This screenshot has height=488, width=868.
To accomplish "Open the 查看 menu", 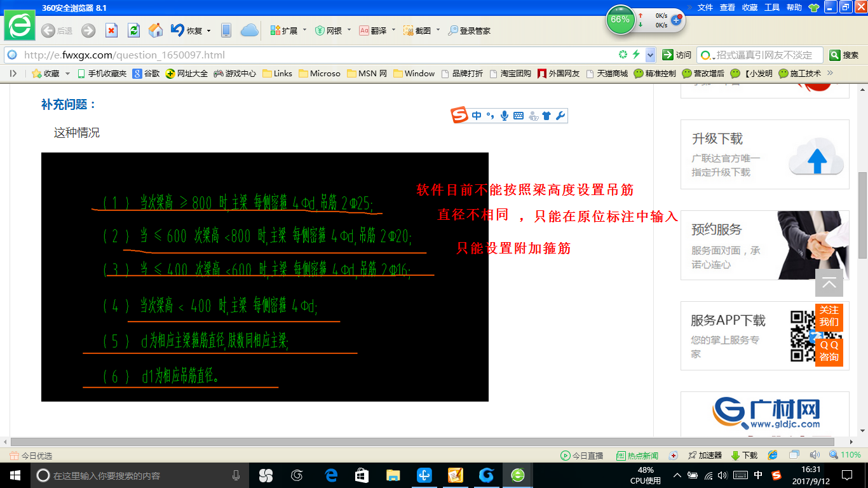I will [728, 8].
